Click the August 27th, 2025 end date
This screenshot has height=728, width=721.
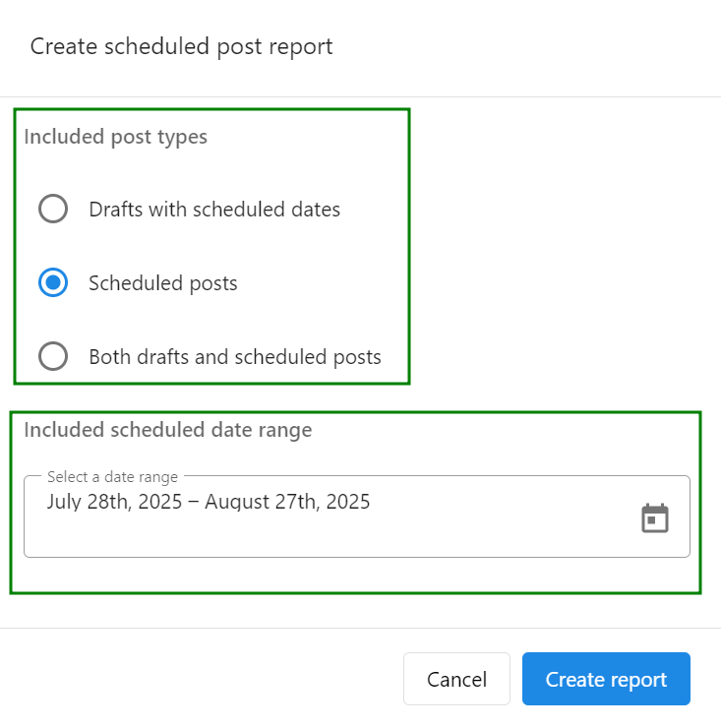coord(287,502)
